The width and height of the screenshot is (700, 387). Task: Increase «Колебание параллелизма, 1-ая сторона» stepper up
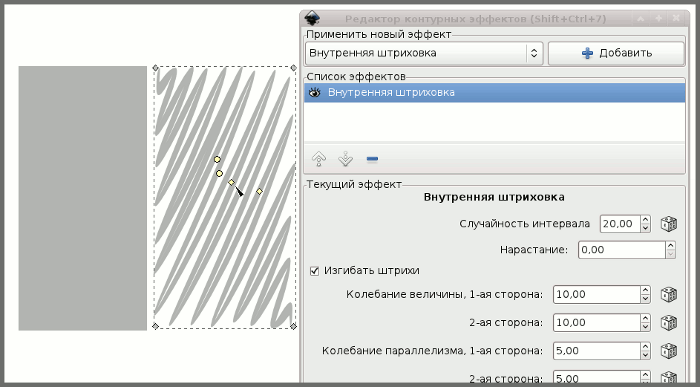tap(645, 347)
